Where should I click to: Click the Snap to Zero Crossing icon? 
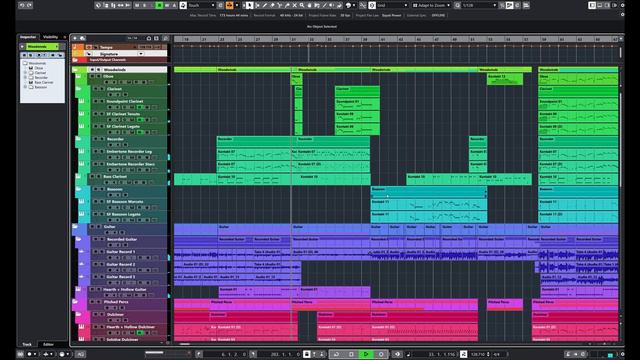click(x=362, y=5)
